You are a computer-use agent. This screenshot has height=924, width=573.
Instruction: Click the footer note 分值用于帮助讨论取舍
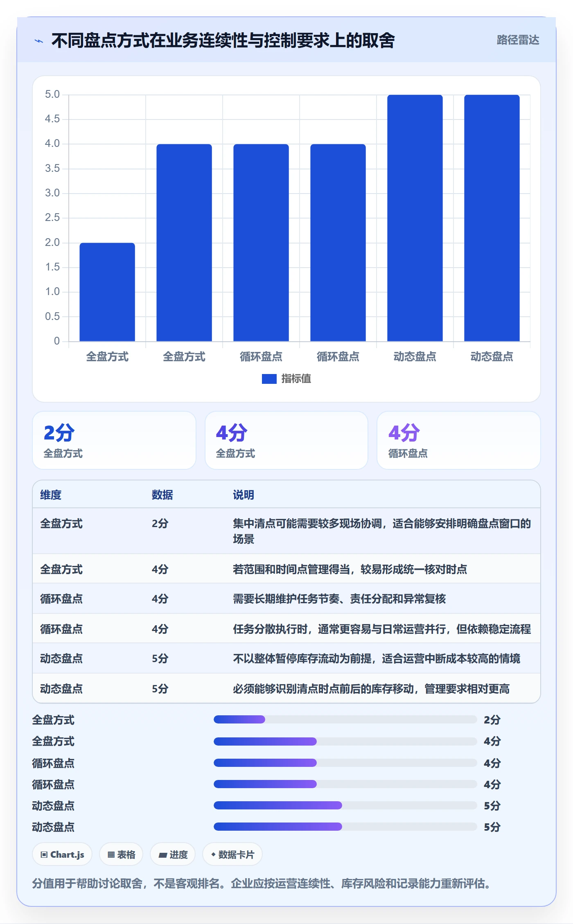(262, 884)
